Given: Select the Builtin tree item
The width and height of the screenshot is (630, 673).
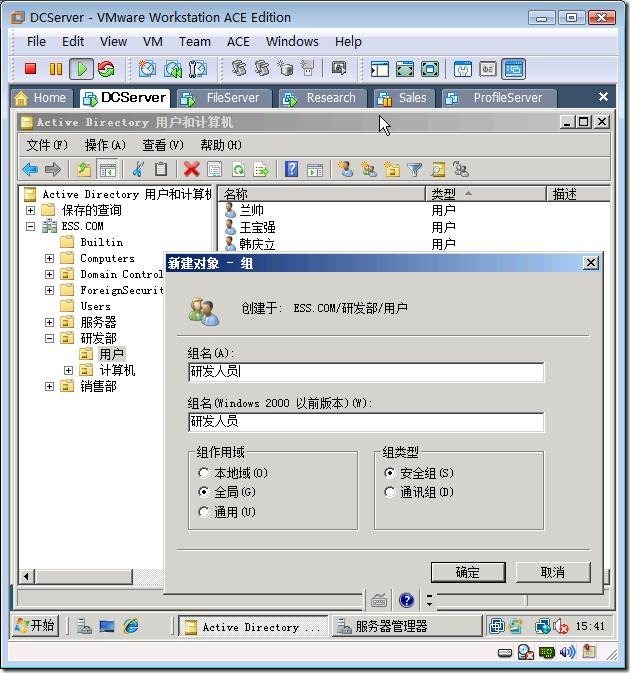Looking at the screenshot, I should click(101, 243).
